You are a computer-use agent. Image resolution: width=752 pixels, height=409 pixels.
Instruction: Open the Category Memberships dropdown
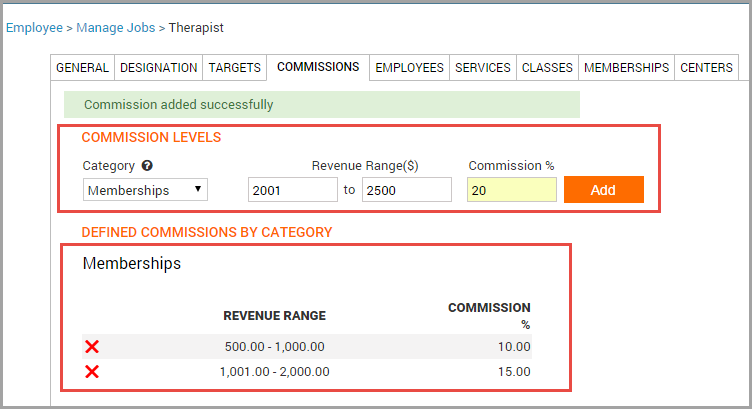145,190
